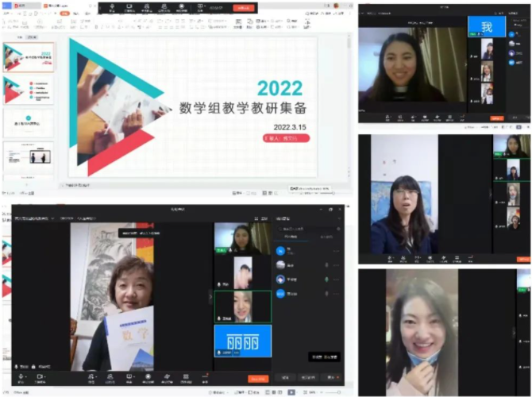Select second slide thumbnail with agenda bullets

tap(29, 91)
